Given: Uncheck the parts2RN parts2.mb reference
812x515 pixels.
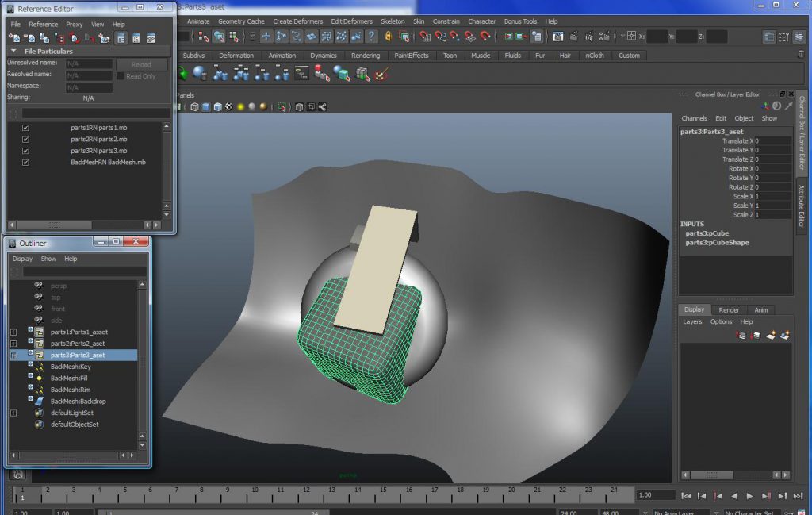Looking at the screenshot, I should [x=25, y=140].
